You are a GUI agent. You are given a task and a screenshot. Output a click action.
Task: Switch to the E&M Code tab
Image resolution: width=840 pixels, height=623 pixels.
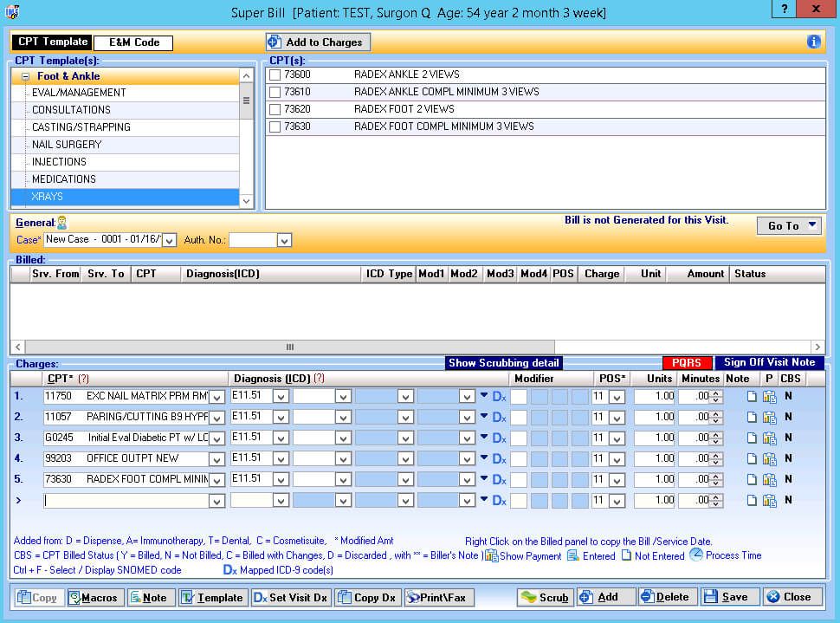tap(133, 42)
